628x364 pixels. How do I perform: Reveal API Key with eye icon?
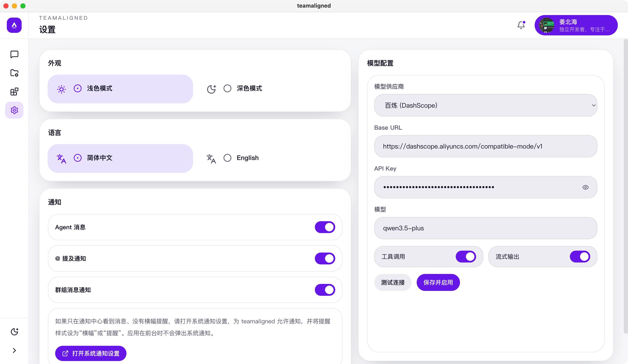(585, 187)
